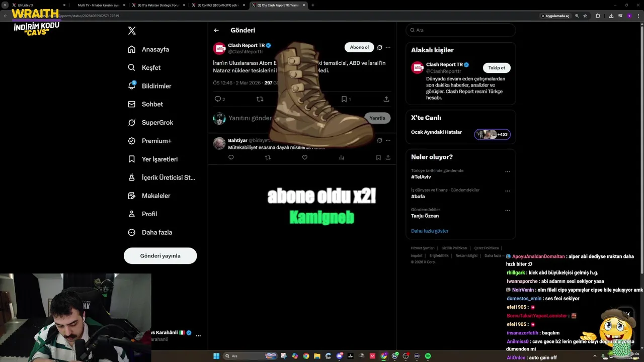Open a new browser tab
The image size is (644, 362).
(312, 5)
